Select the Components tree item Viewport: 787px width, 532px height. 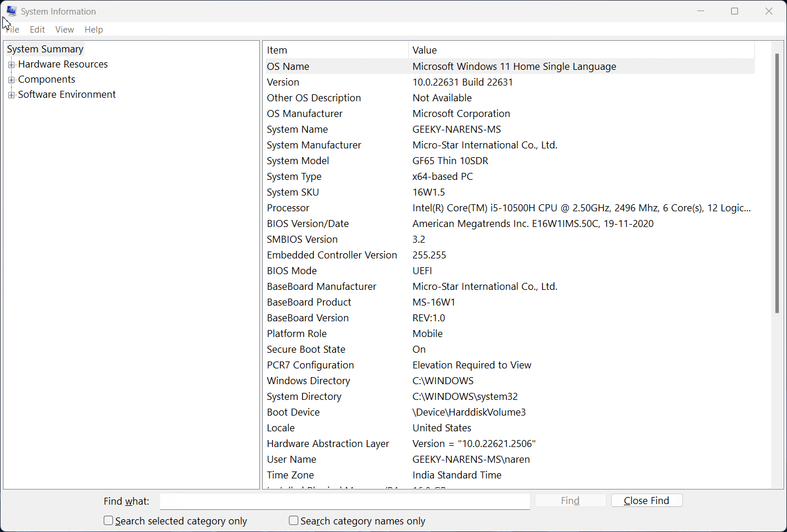[47, 79]
